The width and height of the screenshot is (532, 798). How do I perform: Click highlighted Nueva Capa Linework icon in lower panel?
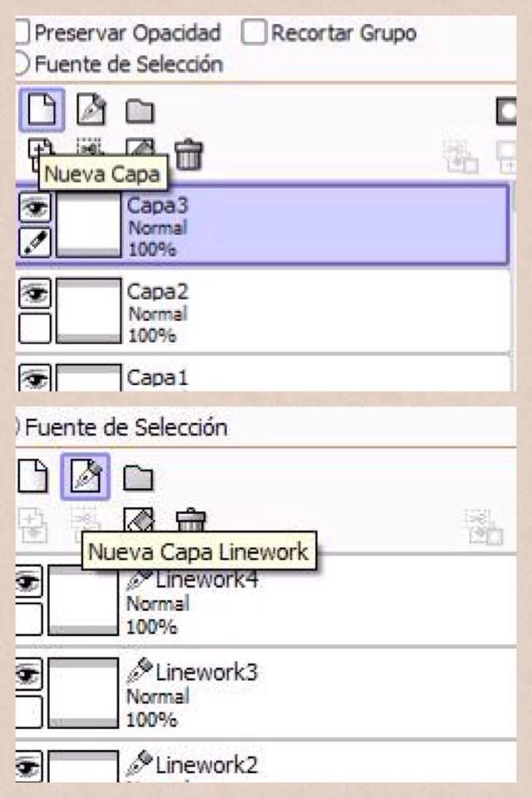click(x=85, y=476)
